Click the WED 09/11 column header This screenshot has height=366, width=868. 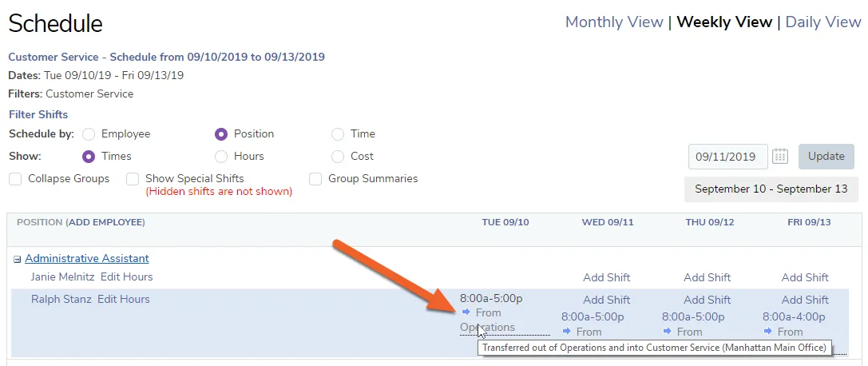tap(607, 222)
